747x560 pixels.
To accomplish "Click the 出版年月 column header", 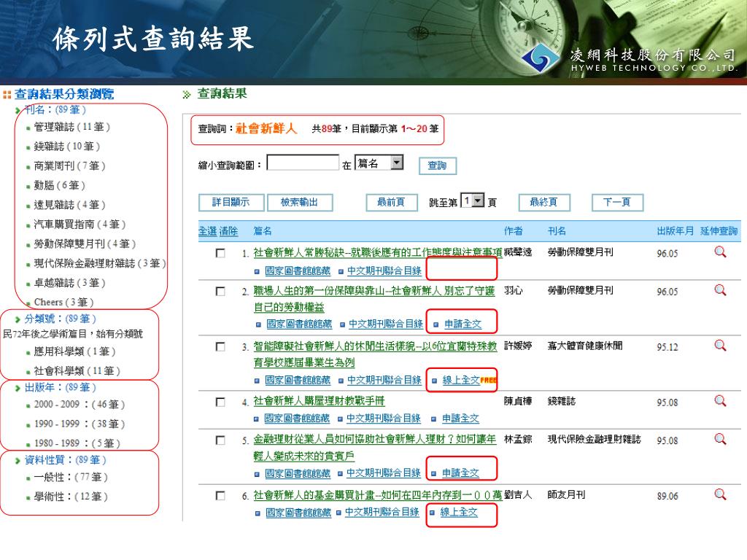I will [675, 231].
